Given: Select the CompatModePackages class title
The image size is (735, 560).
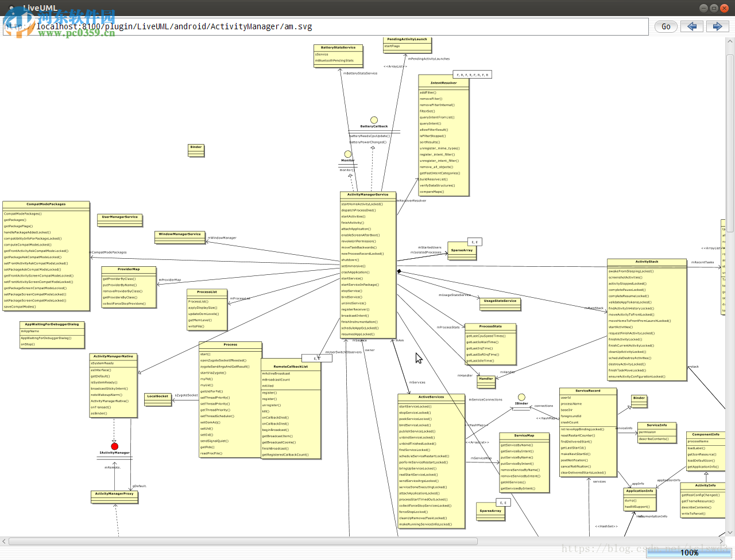Looking at the screenshot, I should click(46, 204).
